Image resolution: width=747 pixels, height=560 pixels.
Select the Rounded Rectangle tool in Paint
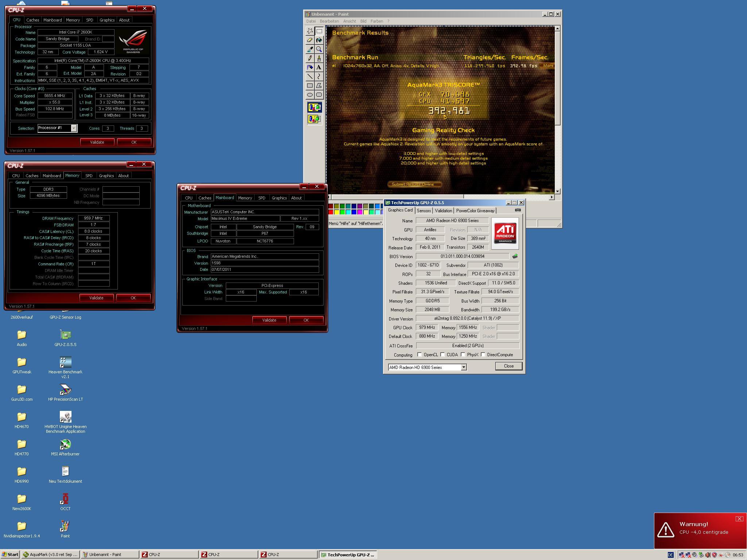coord(319,95)
